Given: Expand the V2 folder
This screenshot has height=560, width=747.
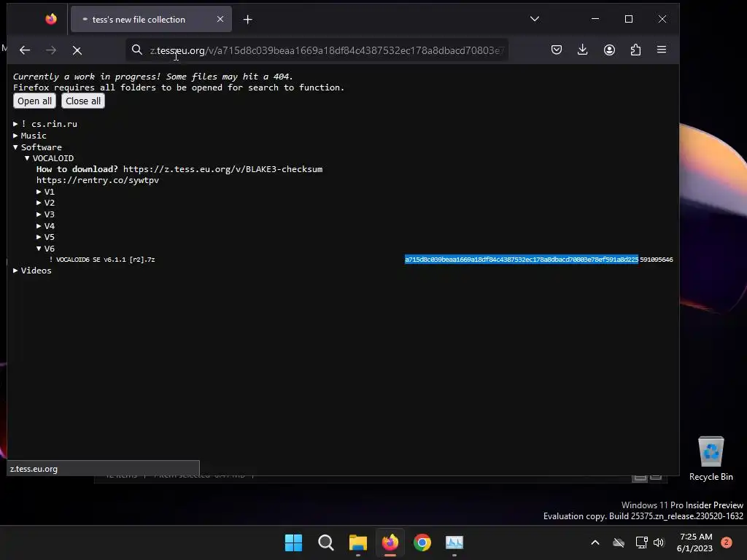Looking at the screenshot, I should click(x=46, y=203).
